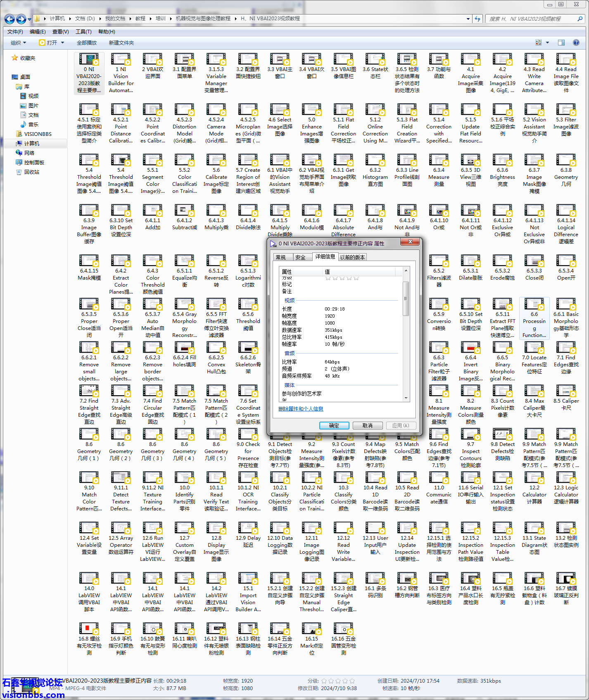
Task: Open Recycle Bin (回收站) item
Action: (28, 172)
